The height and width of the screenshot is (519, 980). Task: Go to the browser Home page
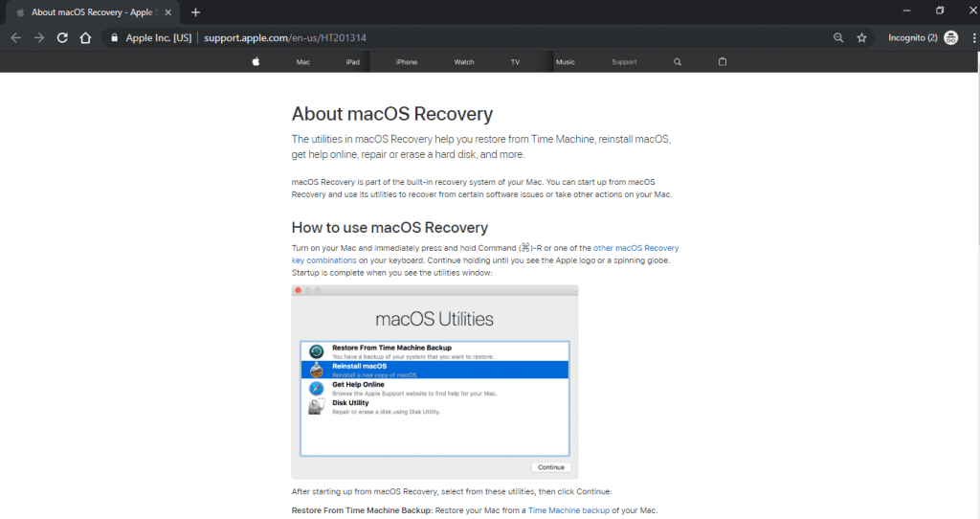tap(85, 38)
